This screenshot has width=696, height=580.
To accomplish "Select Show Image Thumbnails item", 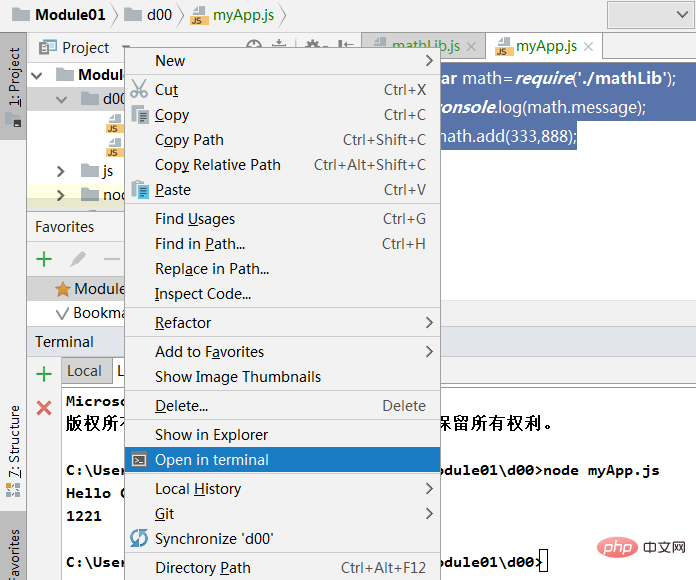I will 282,377.
